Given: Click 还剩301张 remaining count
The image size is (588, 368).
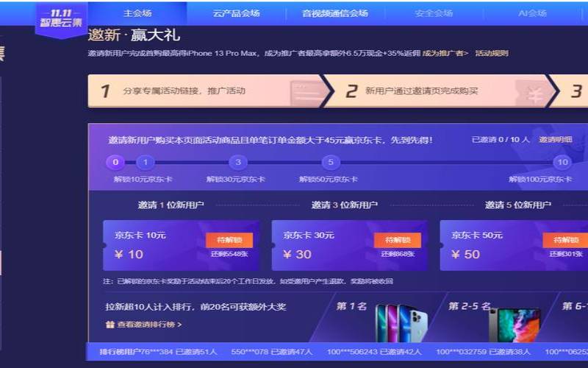Looking at the screenshot, I should [x=566, y=254].
